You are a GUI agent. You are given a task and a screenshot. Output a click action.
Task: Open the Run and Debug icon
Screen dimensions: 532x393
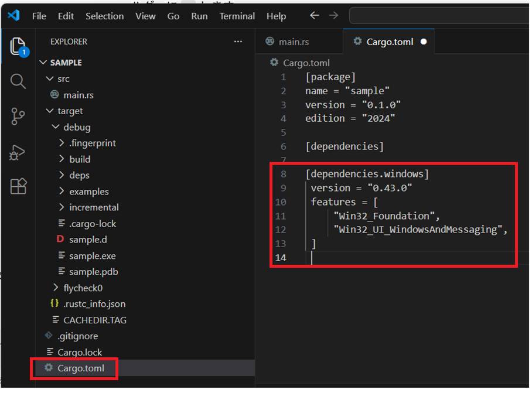18,152
